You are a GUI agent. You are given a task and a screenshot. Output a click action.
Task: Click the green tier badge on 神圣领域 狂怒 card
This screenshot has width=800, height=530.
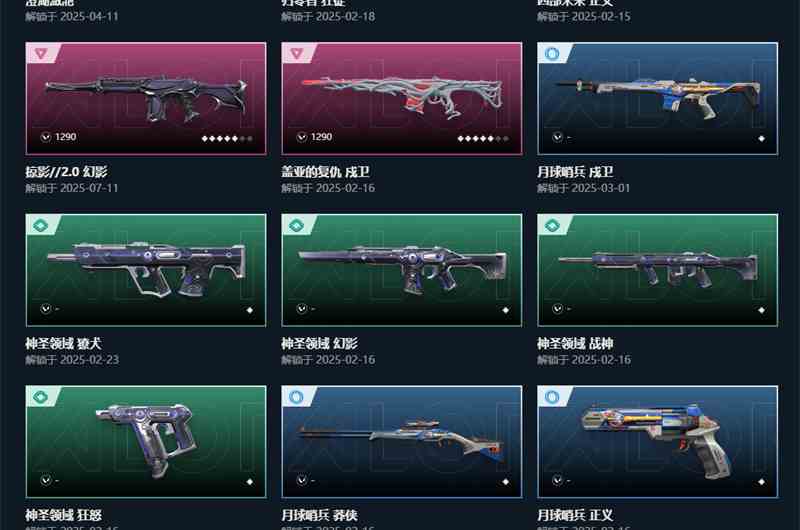(x=41, y=397)
